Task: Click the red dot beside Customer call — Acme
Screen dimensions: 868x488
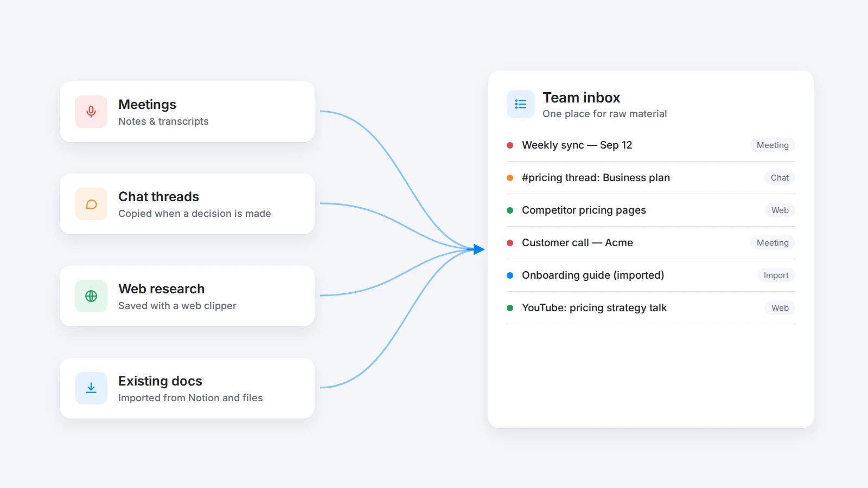Action: 510,243
